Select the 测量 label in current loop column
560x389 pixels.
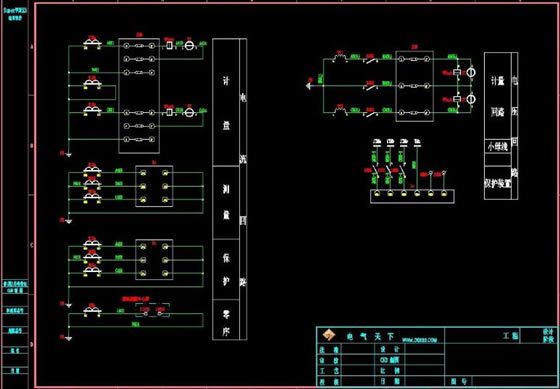(x=226, y=203)
